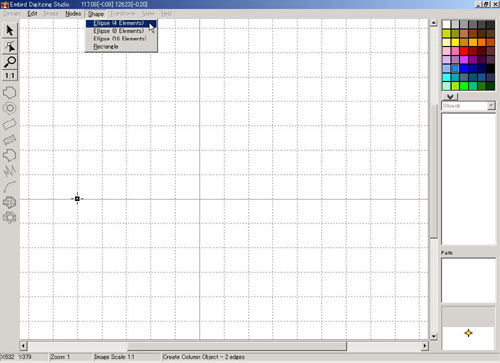Activate the magnifier zoom tool
500x363 pixels.
(x=10, y=61)
